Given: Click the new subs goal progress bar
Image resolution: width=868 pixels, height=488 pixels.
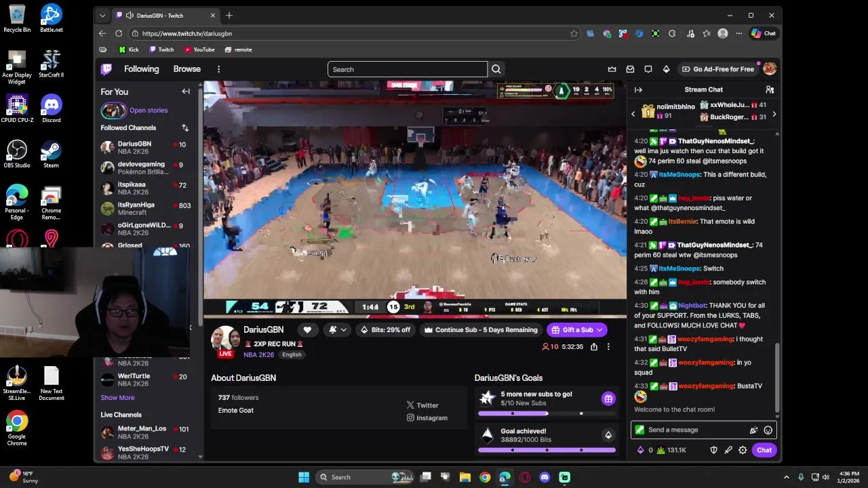Looking at the screenshot, I should pos(547,413).
